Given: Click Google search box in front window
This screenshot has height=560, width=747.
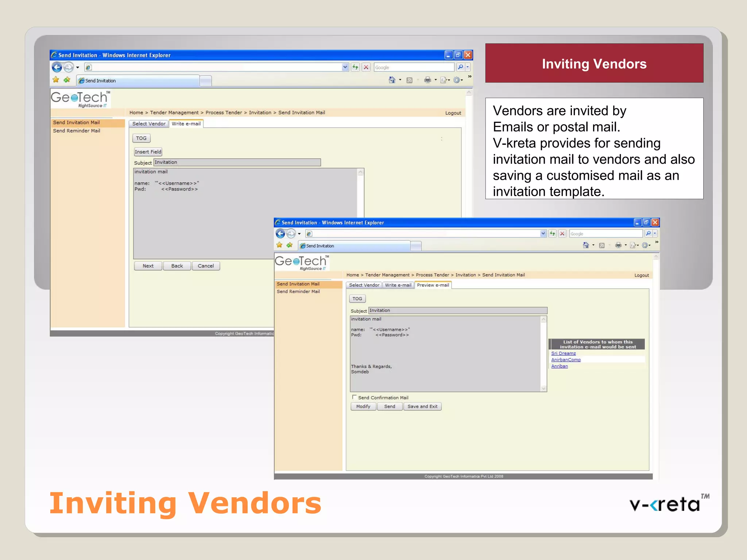Looking at the screenshot, I should tap(606, 234).
